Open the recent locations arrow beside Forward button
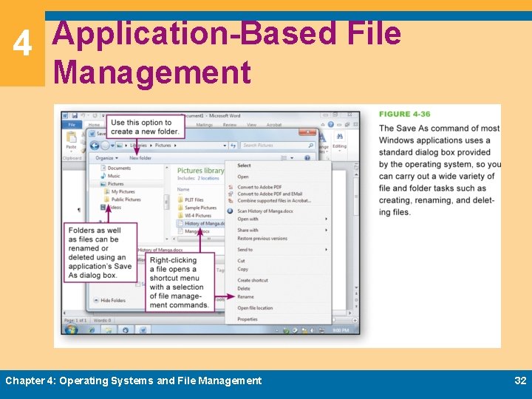 [x=112, y=146]
